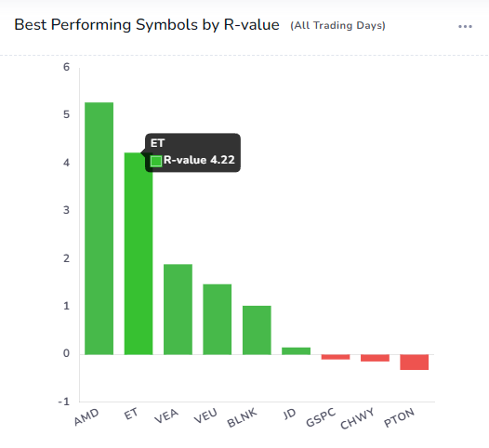Click the VEA green bar
This screenshot has width=489, height=448.
(x=178, y=310)
